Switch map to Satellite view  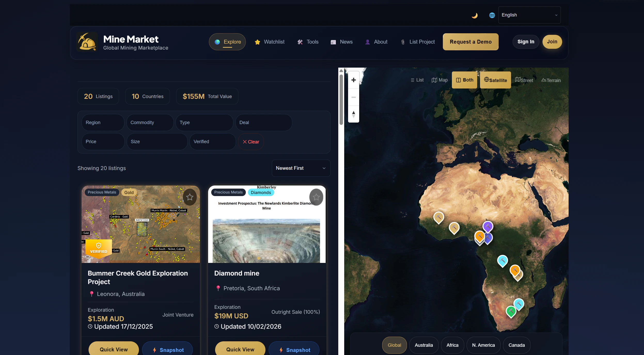[495, 80]
